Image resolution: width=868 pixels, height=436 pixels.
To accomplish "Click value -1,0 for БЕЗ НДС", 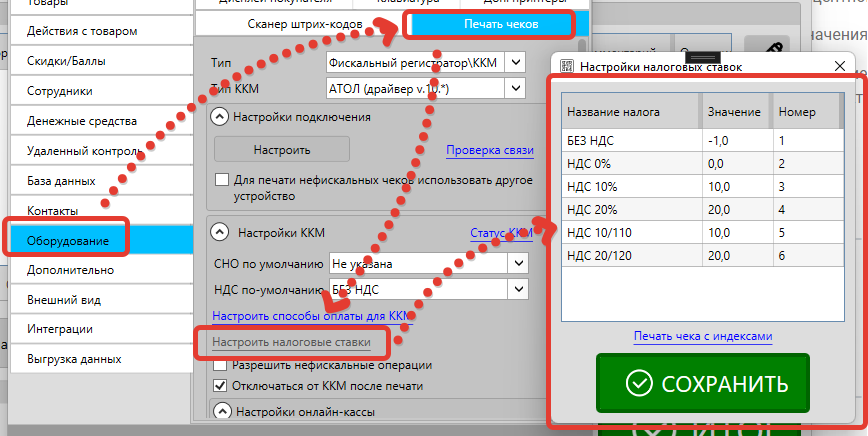I will pyautogui.click(x=738, y=141).
